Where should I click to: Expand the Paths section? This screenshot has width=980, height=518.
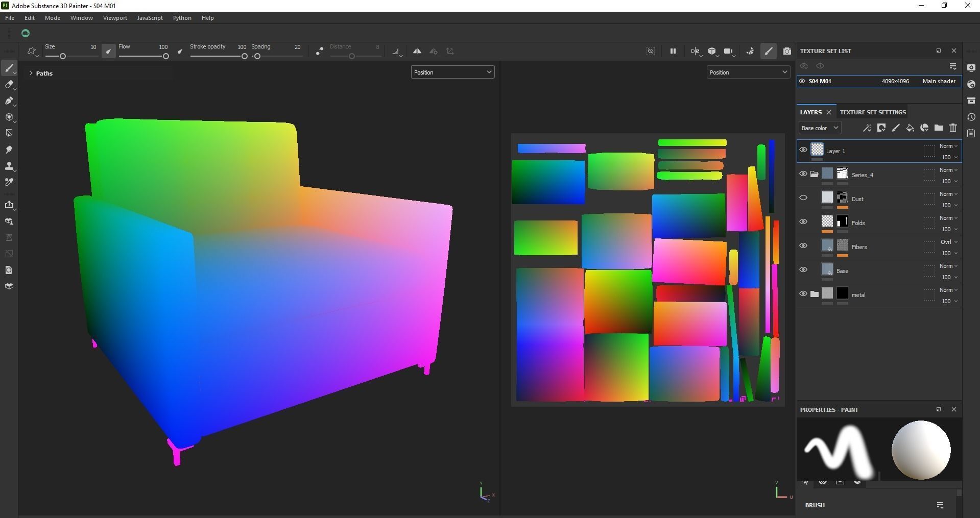pyautogui.click(x=31, y=73)
